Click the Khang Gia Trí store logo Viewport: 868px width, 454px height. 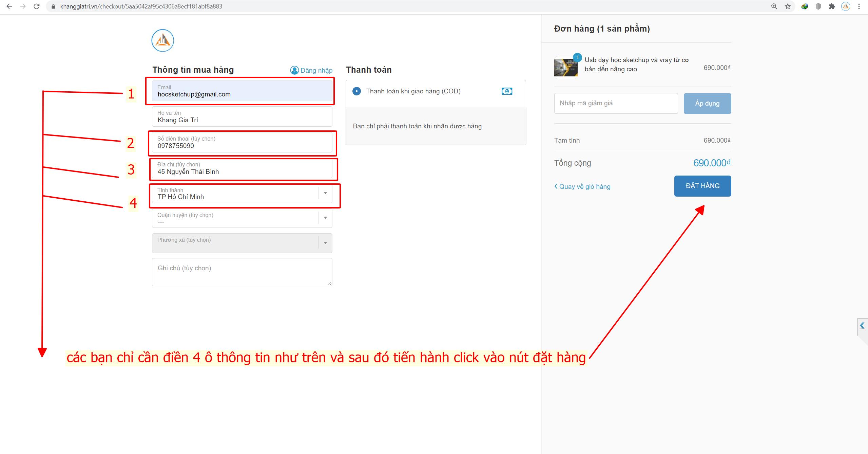coord(163,40)
